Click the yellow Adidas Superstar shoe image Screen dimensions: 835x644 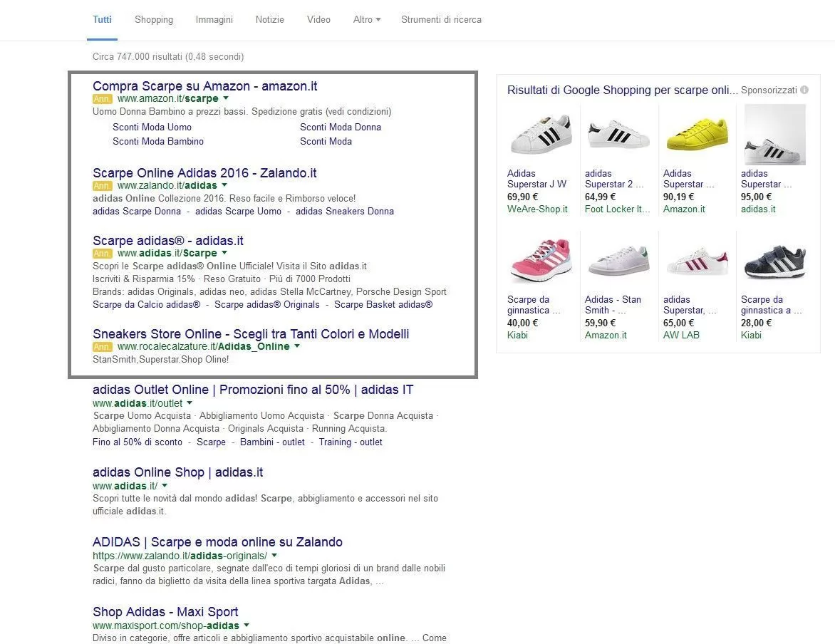tap(697, 134)
